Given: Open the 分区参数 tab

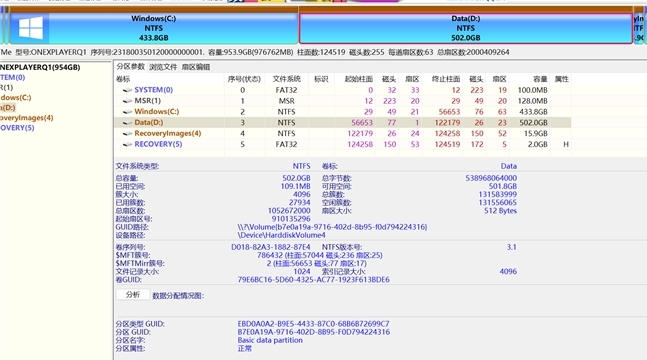Looking at the screenshot, I should (x=130, y=66).
